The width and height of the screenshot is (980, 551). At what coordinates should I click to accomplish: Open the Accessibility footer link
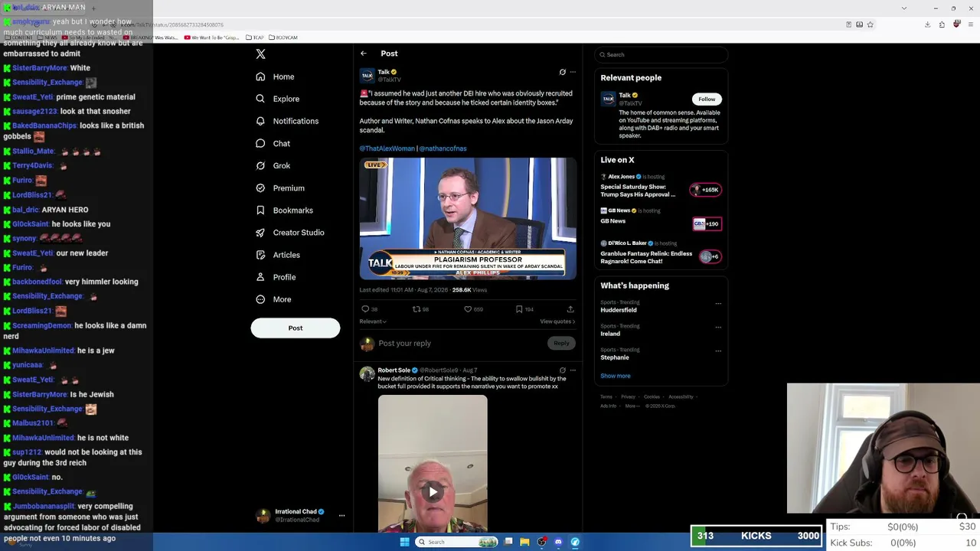coord(681,396)
